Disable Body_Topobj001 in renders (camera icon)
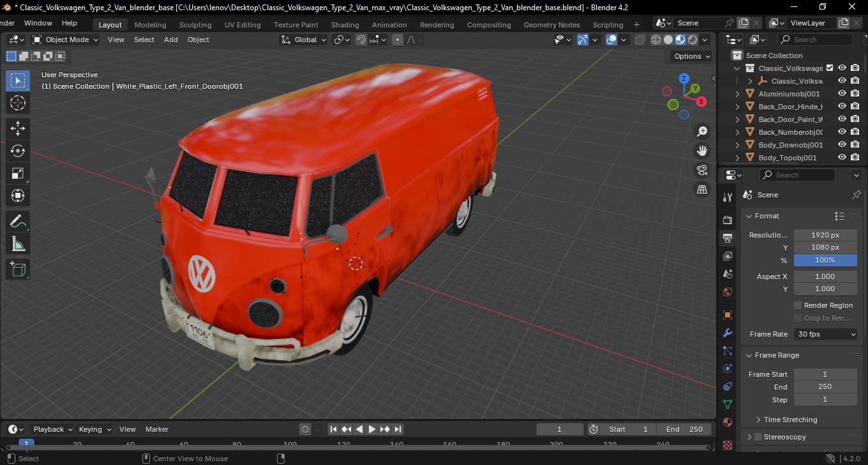This screenshot has width=868, height=465. click(855, 158)
